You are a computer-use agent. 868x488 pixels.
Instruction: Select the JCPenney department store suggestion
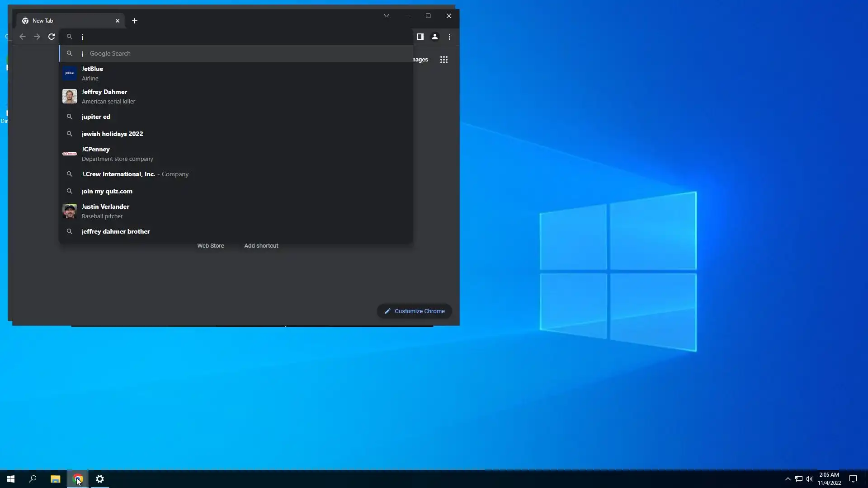(95, 154)
